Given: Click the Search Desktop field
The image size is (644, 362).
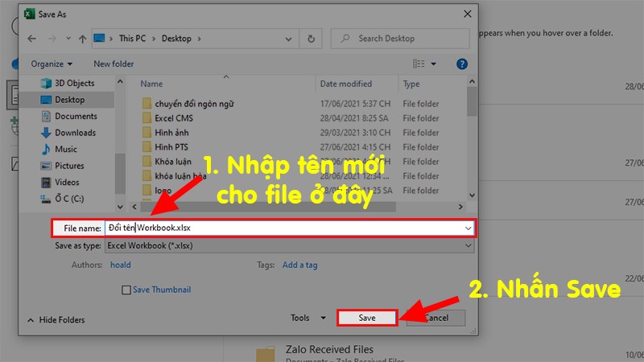Looking at the screenshot, I should (400, 39).
